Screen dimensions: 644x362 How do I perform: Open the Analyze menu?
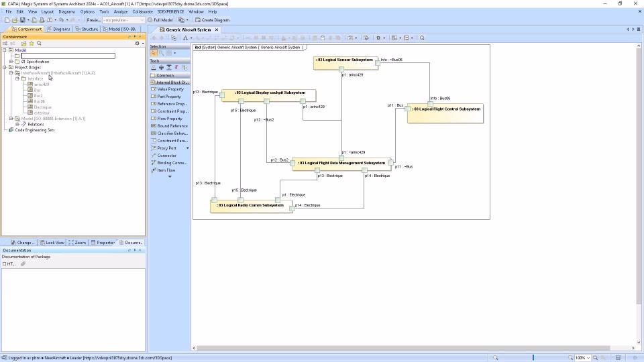(121, 11)
